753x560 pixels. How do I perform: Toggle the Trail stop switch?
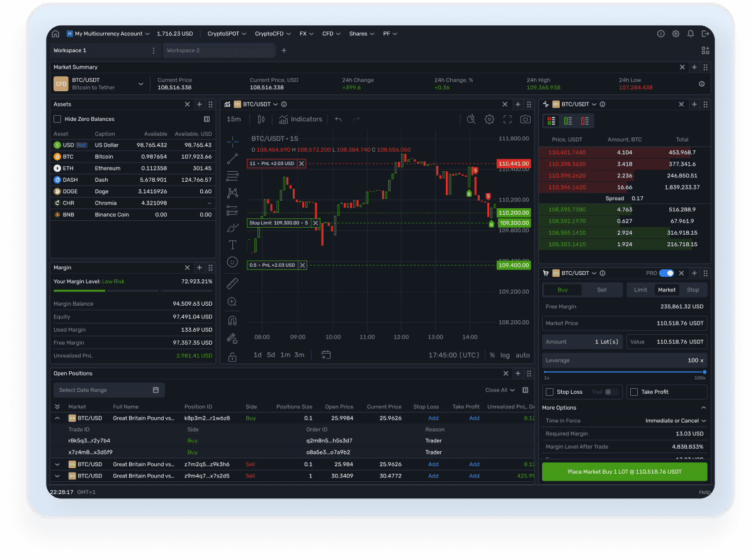coord(611,392)
